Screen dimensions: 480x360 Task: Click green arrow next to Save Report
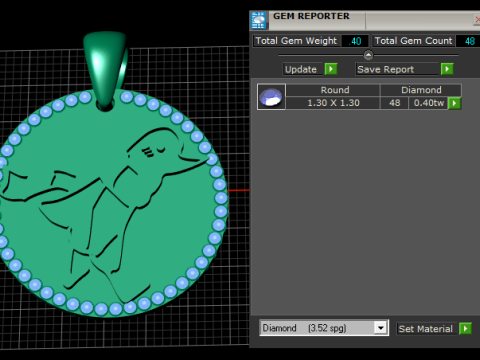[447, 69]
